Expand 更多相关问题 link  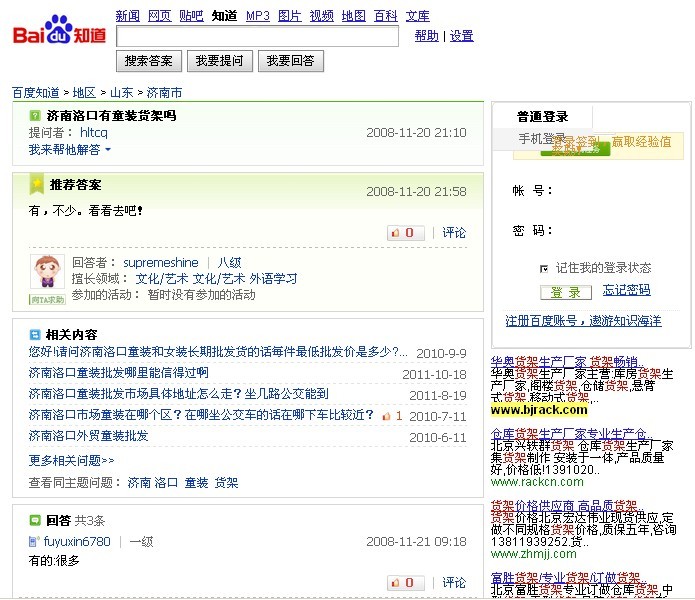coord(71,460)
